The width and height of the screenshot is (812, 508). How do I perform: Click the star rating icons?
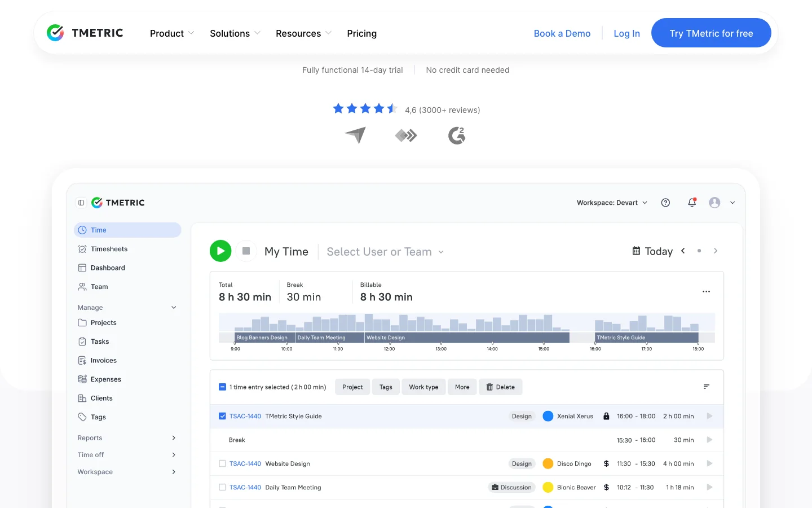365,108
